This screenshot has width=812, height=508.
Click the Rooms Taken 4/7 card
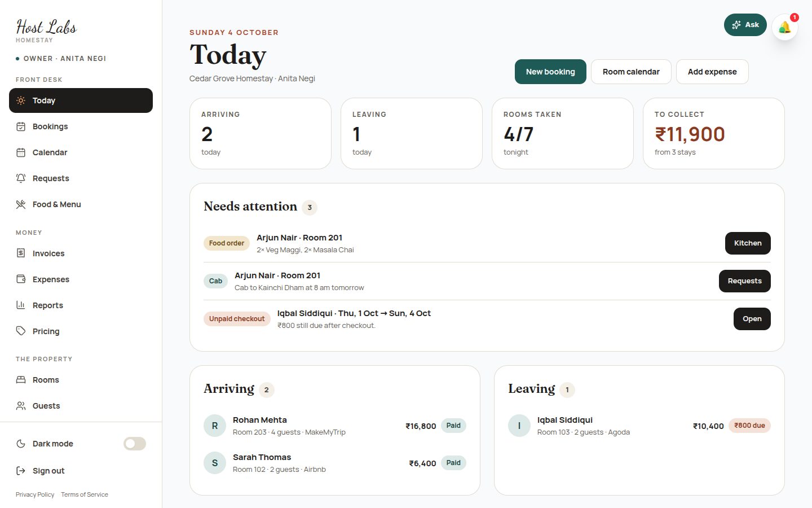(563, 133)
